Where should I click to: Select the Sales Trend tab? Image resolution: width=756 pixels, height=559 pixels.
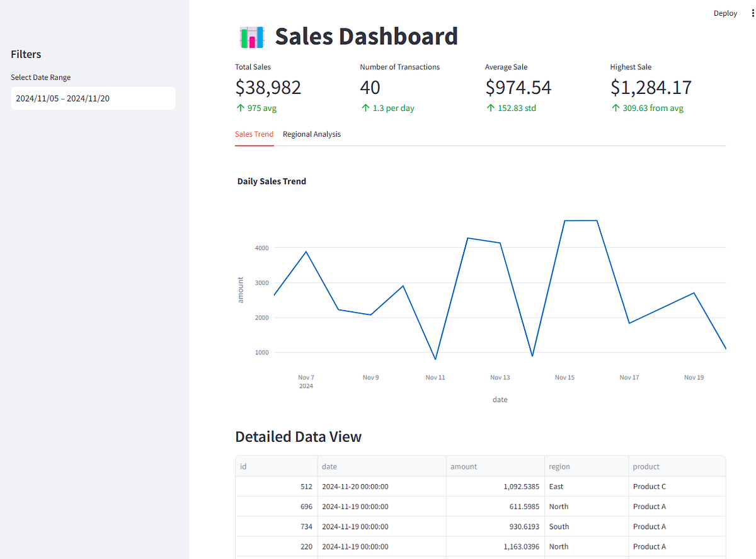click(x=254, y=134)
